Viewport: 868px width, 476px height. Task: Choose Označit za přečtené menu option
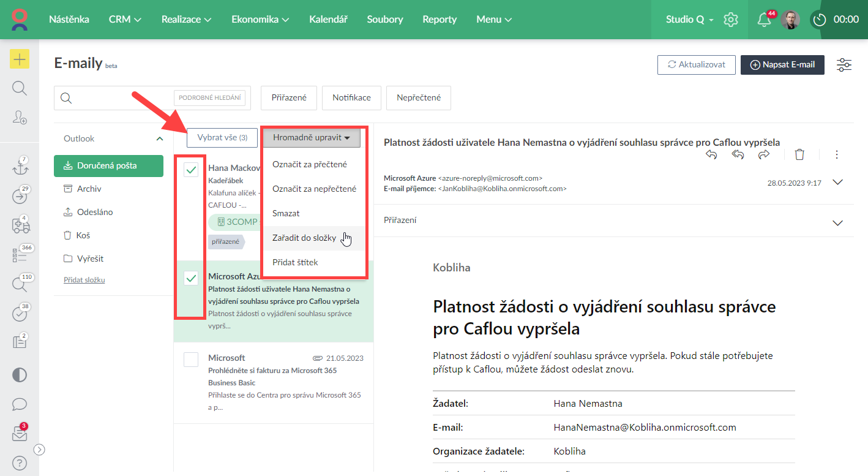[314, 164]
